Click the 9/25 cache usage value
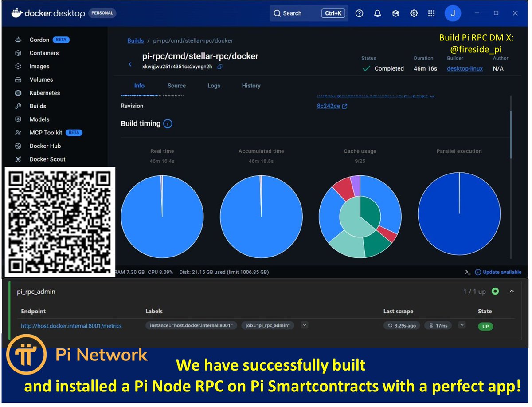The width and height of the screenshot is (532, 407). pos(360,161)
